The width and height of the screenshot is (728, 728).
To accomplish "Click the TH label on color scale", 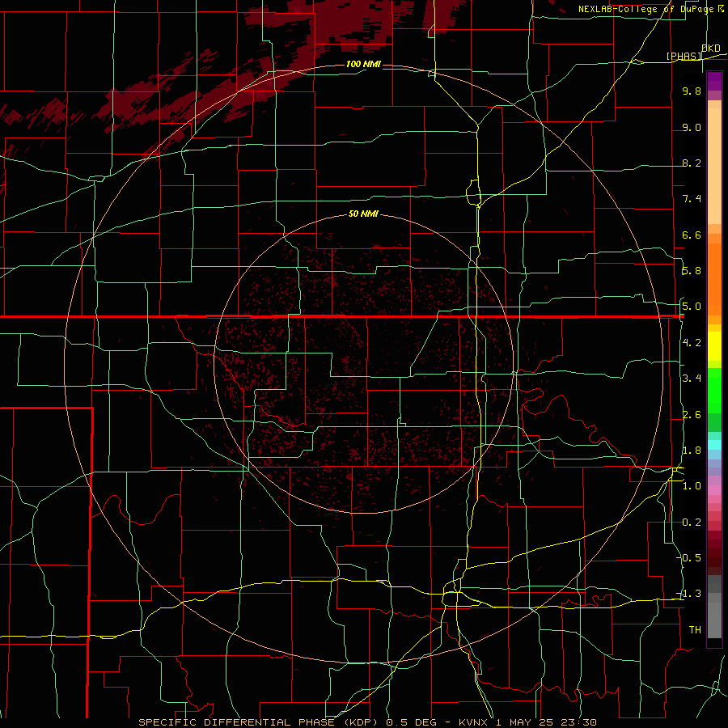I will pyautogui.click(x=695, y=629).
